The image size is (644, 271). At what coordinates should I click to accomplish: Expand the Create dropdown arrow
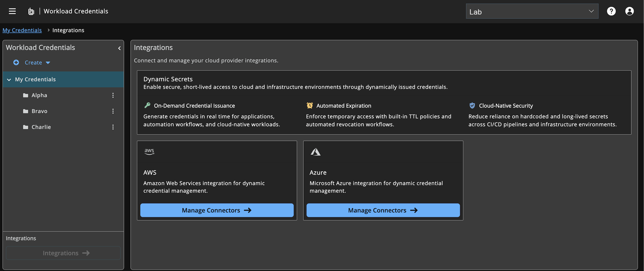(48, 63)
